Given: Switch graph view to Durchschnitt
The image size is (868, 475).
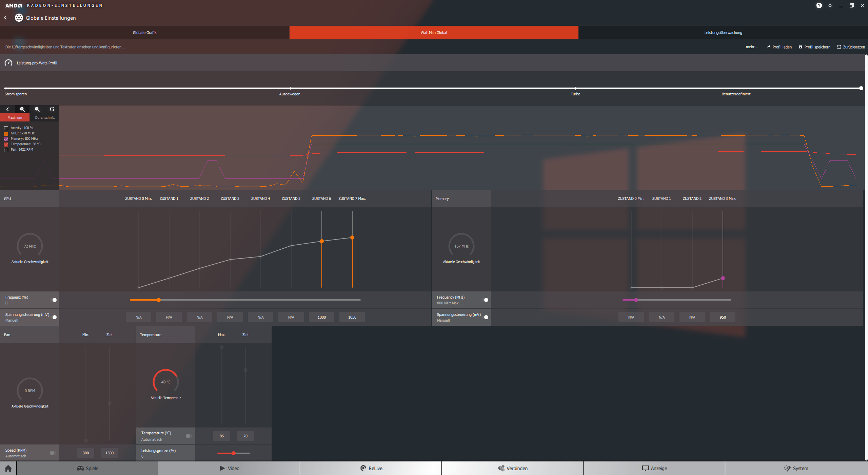Looking at the screenshot, I should 45,117.
